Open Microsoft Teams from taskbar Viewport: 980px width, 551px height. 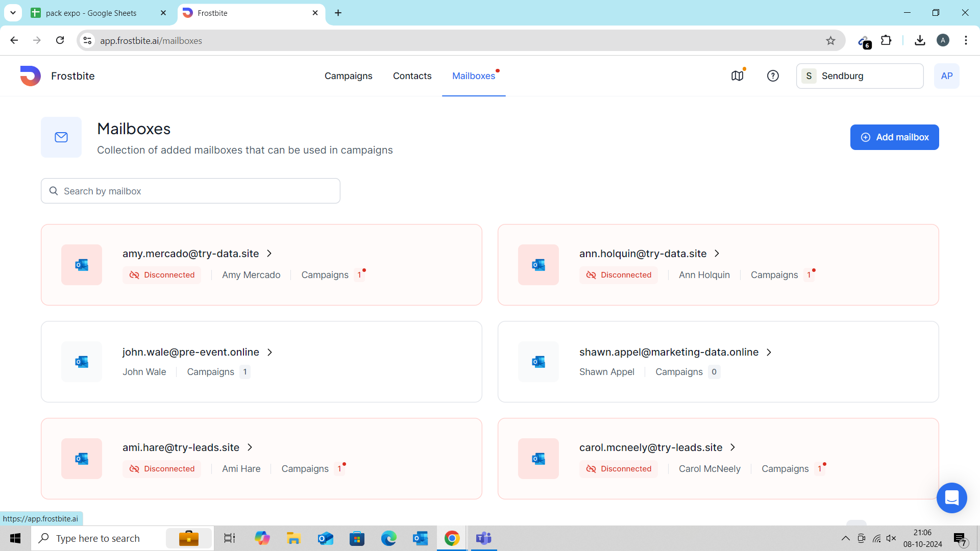483,538
